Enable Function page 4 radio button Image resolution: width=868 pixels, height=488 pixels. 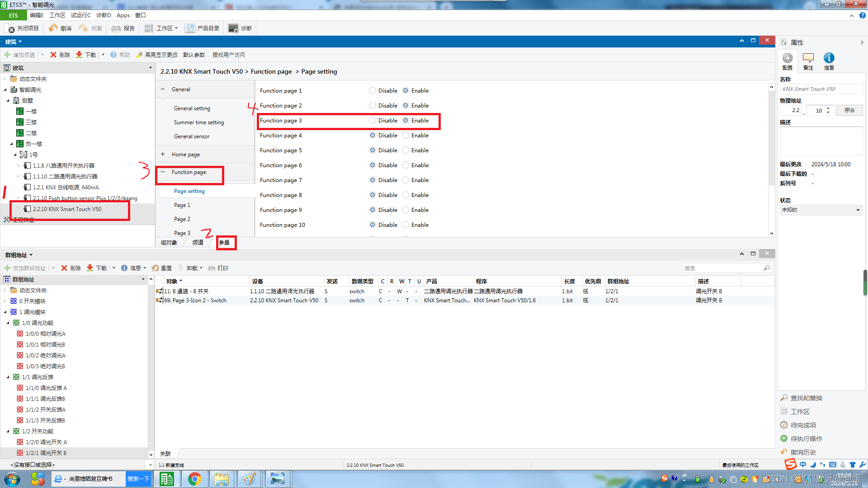(x=406, y=135)
